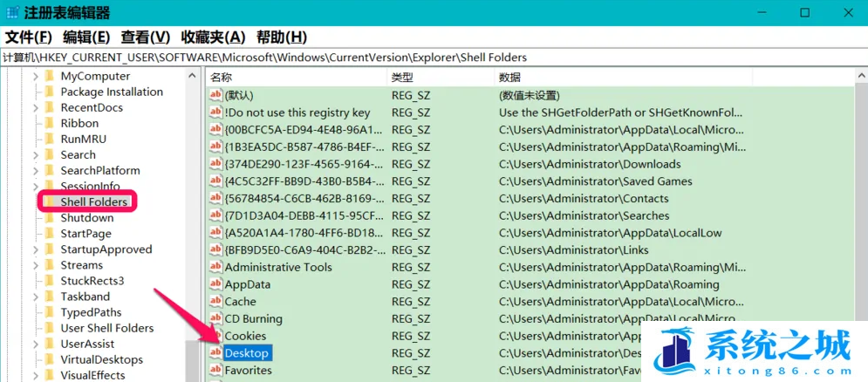Click the Saved Games path data cell
This screenshot has height=382, width=868.
(x=595, y=181)
